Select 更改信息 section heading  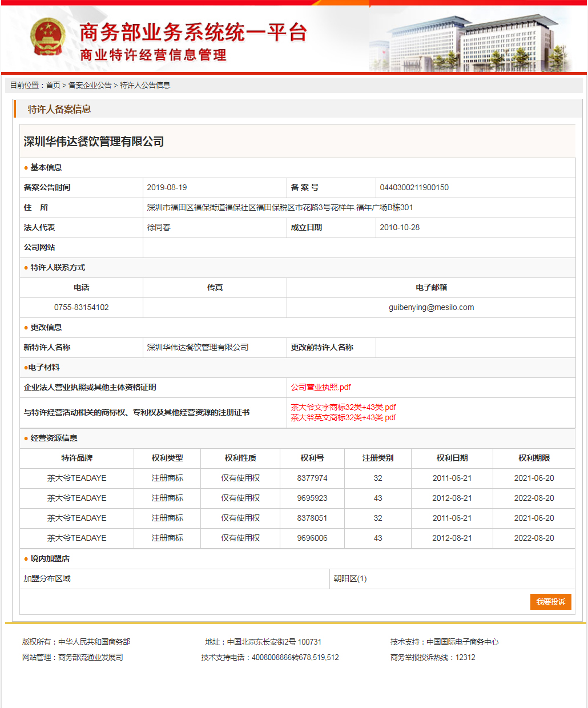coord(46,327)
